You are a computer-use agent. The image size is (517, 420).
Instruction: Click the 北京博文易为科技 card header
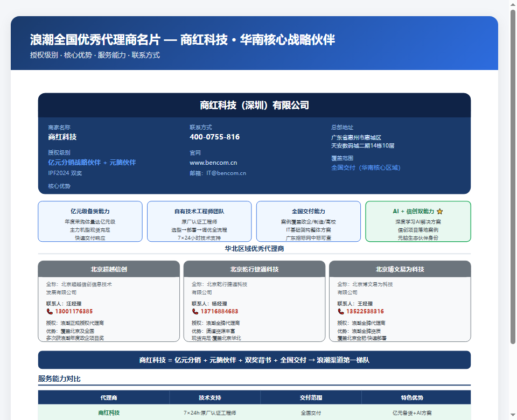click(400, 269)
